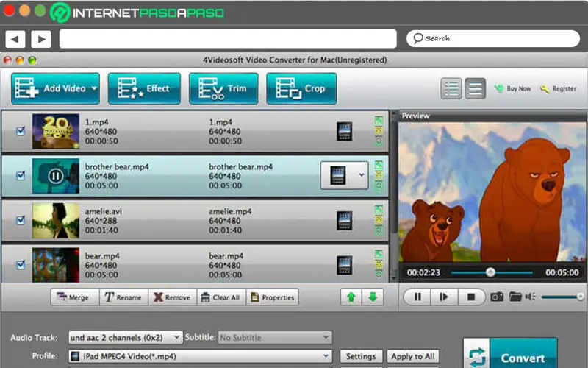Click the Clear All button
588x368 pixels.
(x=221, y=297)
